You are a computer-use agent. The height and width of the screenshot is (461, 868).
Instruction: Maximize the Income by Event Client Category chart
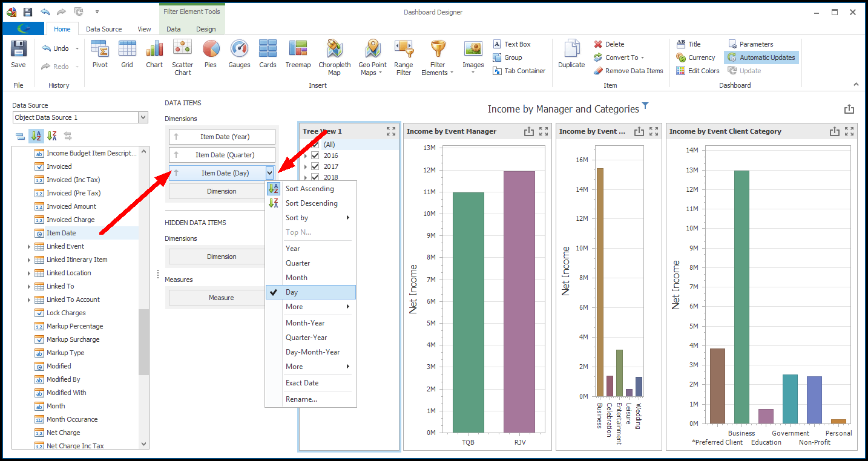tap(849, 131)
